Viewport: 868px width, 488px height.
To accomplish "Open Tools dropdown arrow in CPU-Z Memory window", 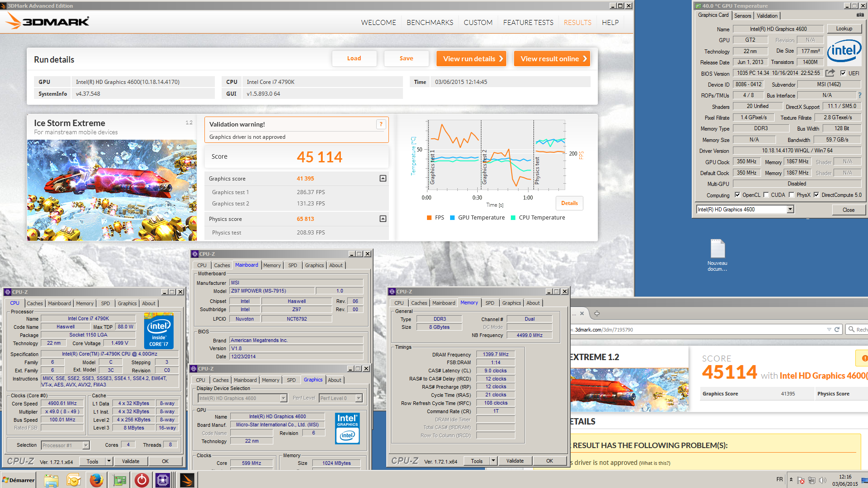I will click(x=493, y=461).
